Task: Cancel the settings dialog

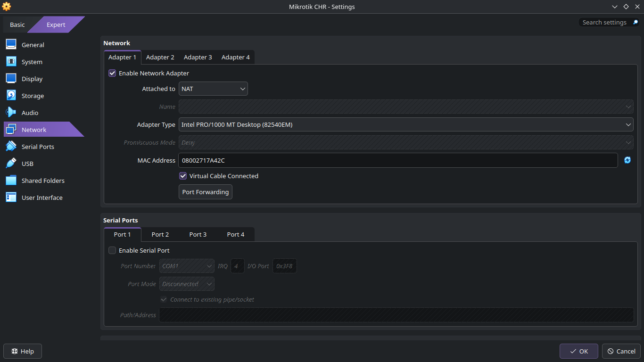Action: (x=621, y=351)
